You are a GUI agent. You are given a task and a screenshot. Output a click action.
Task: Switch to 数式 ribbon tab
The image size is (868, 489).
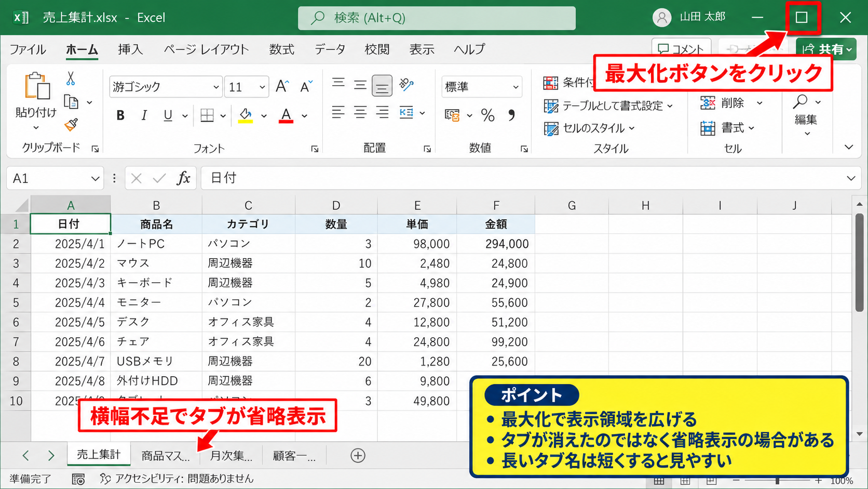pyautogui.click(x=282, y=49)
